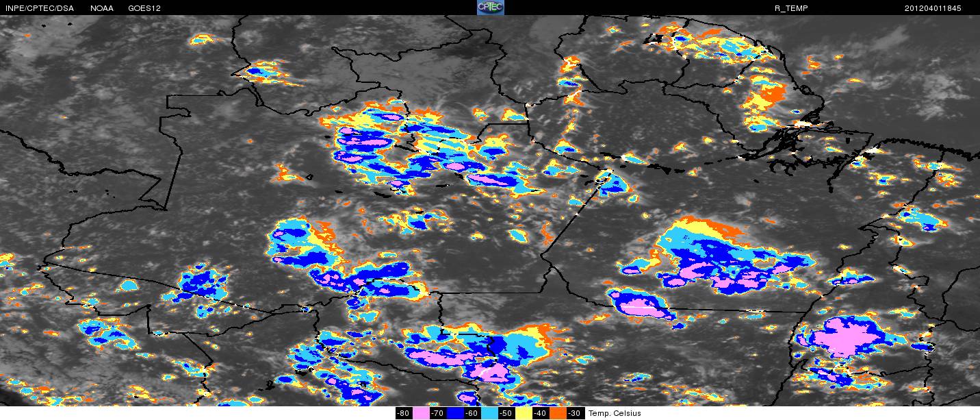Click the -30 legend value label
Viewport: 980px width, 420px height.
(575, 413)
